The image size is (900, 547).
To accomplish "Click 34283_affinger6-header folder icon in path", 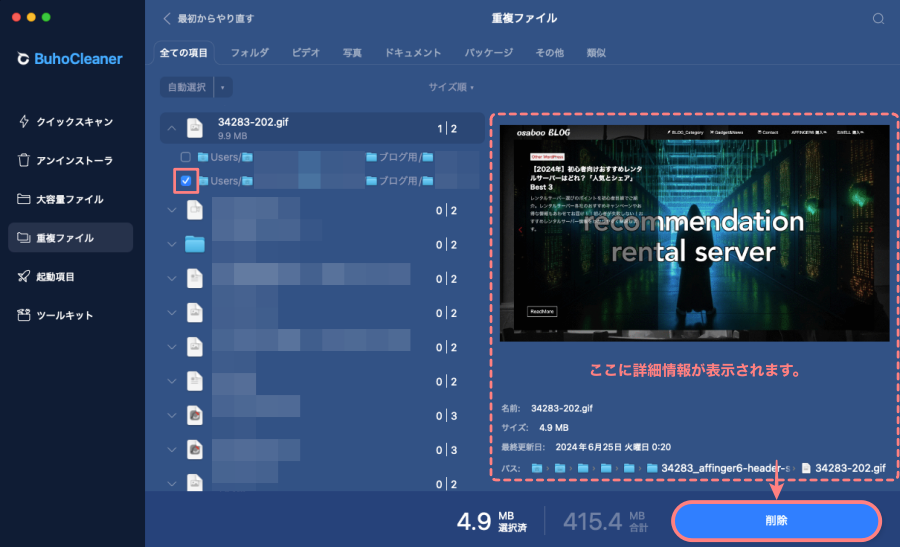I will 652,468.
